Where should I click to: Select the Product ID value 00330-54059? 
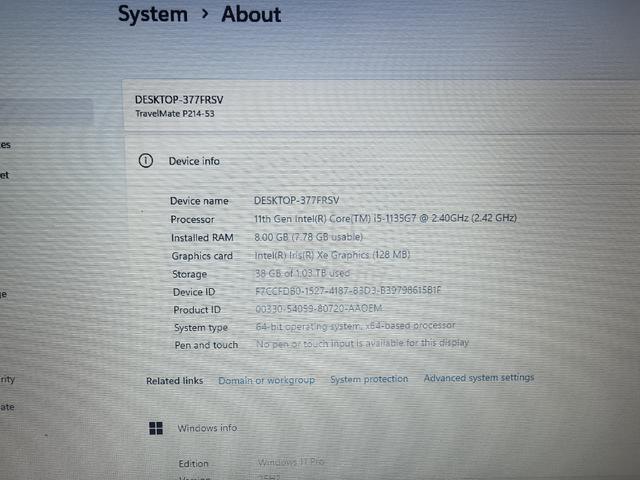[319, 308]
